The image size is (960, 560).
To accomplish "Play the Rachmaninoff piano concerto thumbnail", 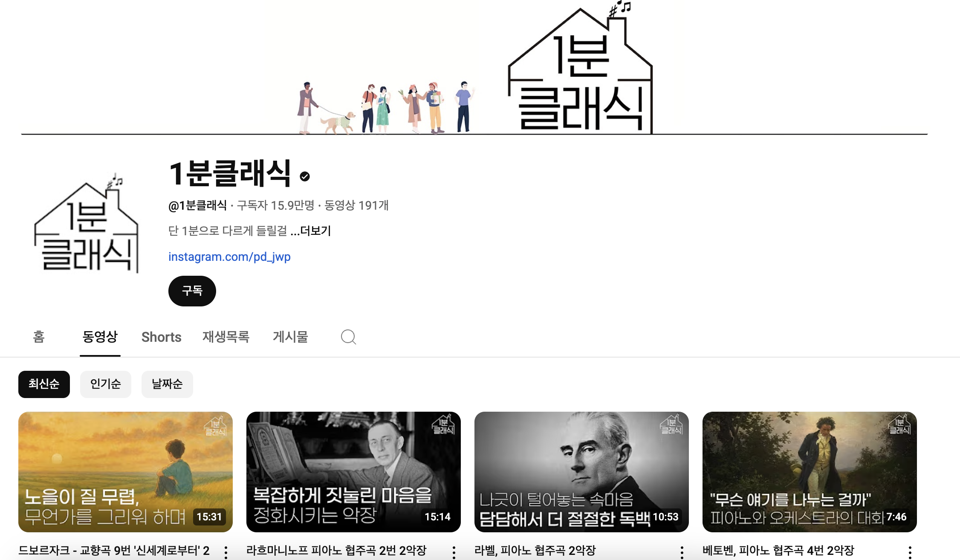I will [x=353, y=472].
